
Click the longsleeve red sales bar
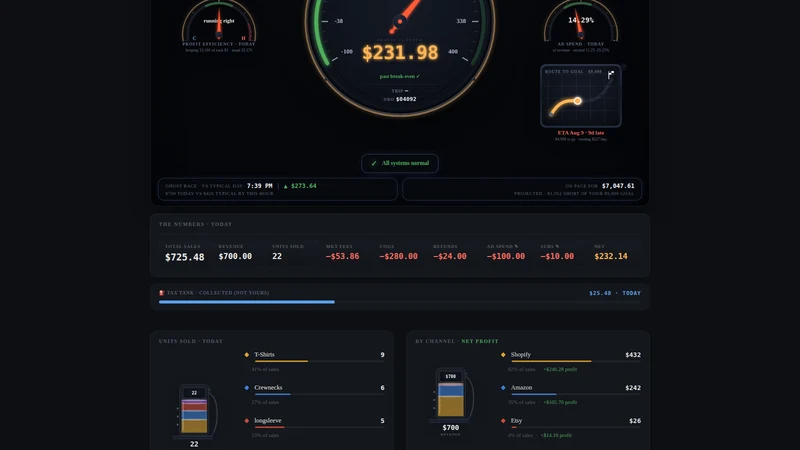[269, 427]
